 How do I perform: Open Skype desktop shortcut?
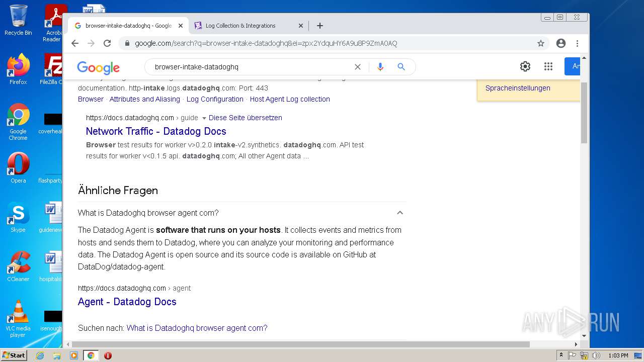(18, 217)
